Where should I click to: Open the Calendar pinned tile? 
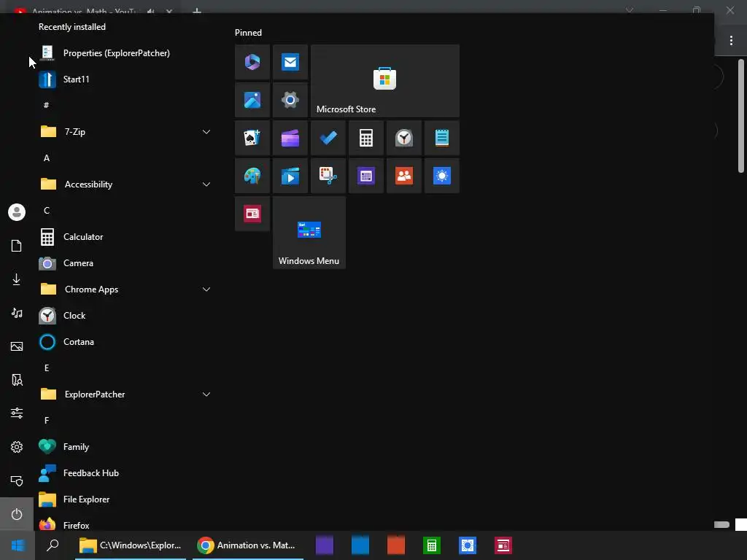point(366,176)
